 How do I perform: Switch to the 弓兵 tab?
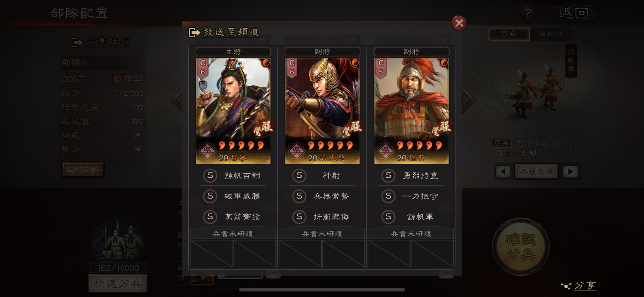[509, 34]
